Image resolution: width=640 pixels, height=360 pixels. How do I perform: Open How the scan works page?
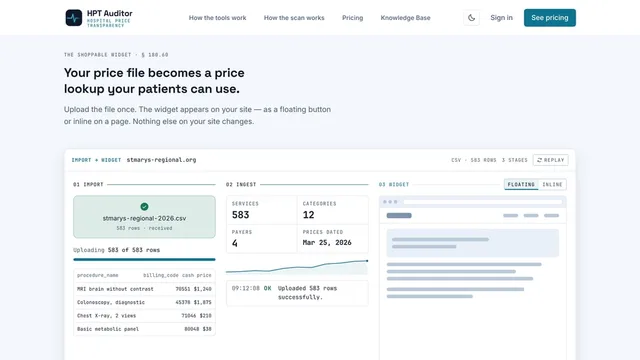coord(294,18)
